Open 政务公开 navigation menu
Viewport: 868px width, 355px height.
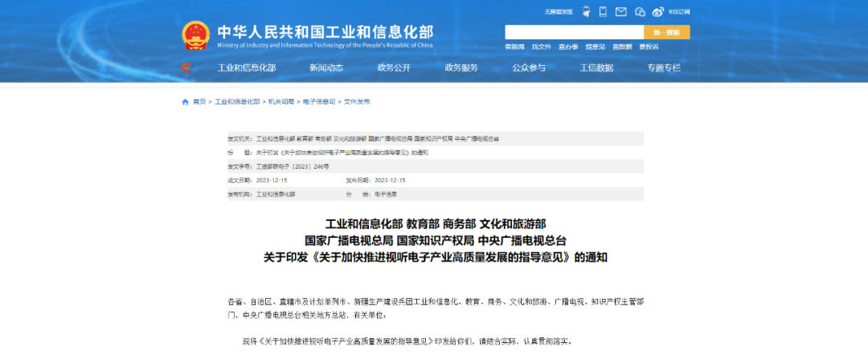pos(394,68)
